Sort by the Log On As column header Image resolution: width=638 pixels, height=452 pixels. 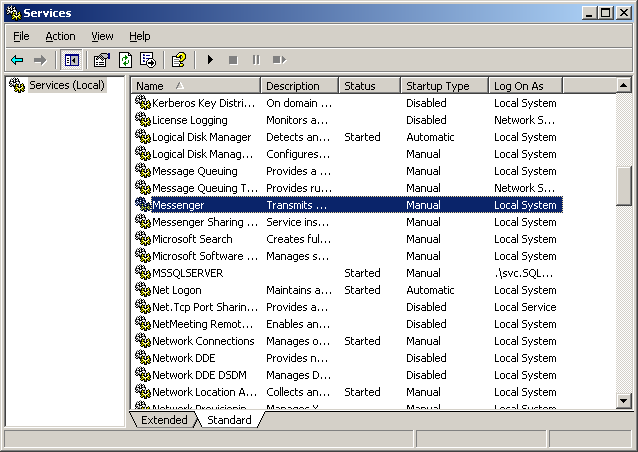click(x=525, y=86)
